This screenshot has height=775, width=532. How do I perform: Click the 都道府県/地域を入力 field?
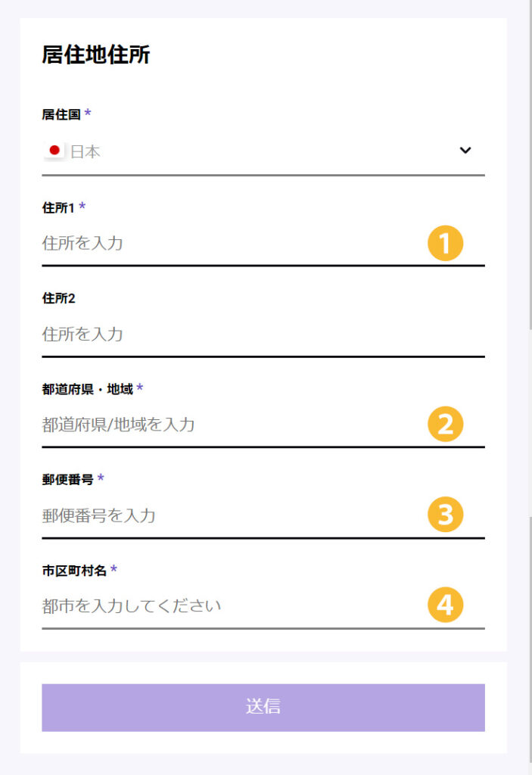click(263, 425)
